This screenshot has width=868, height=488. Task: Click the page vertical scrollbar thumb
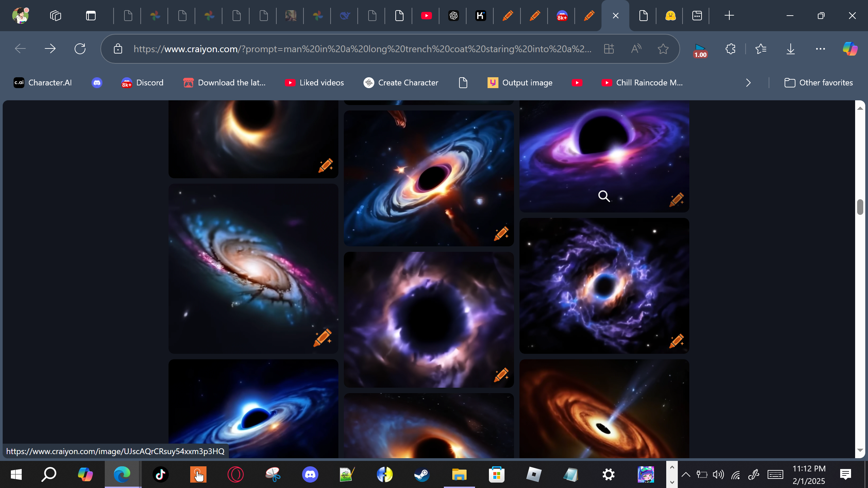coord(860,207)
